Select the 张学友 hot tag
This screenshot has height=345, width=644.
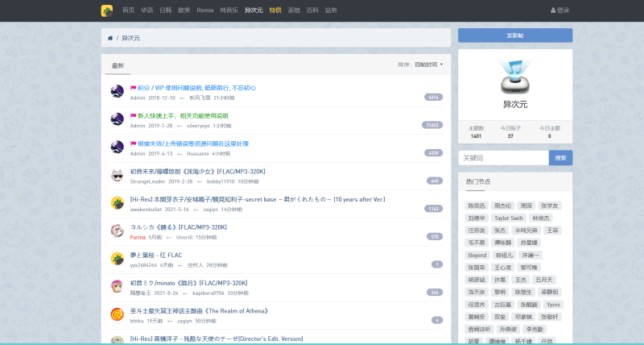click(x=550, y=206)
